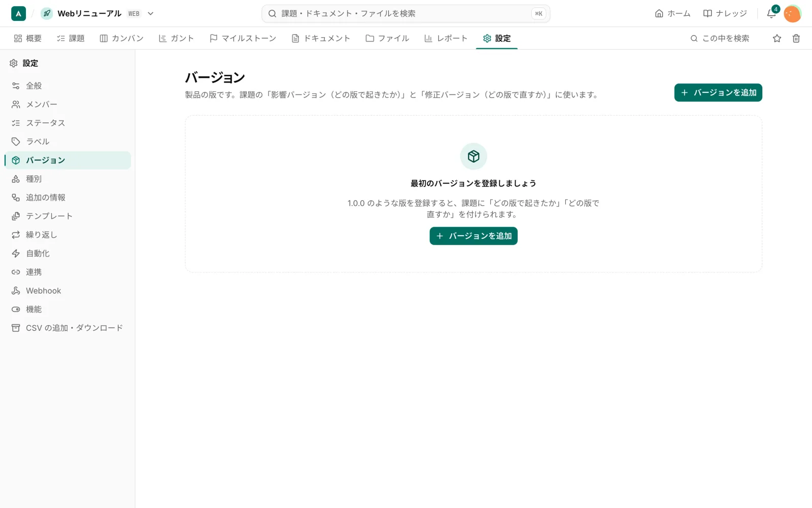Click top-right バージョンを追加 button
The width and height of the screenshot is (812, 508).
[x=718, y=92]
